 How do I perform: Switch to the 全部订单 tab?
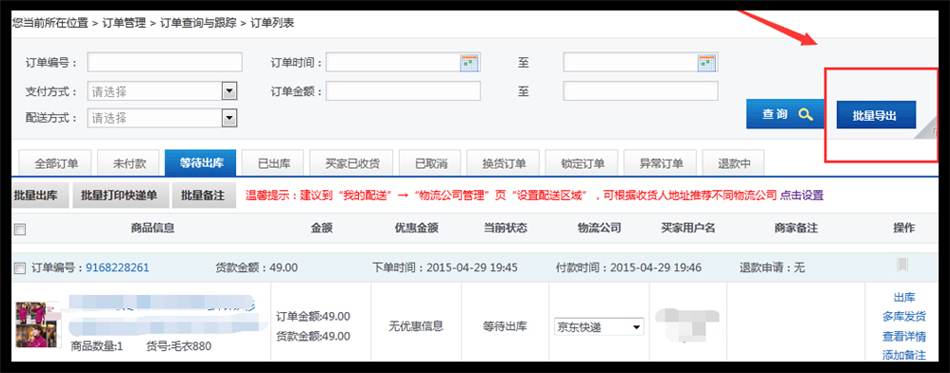(56, 163)
